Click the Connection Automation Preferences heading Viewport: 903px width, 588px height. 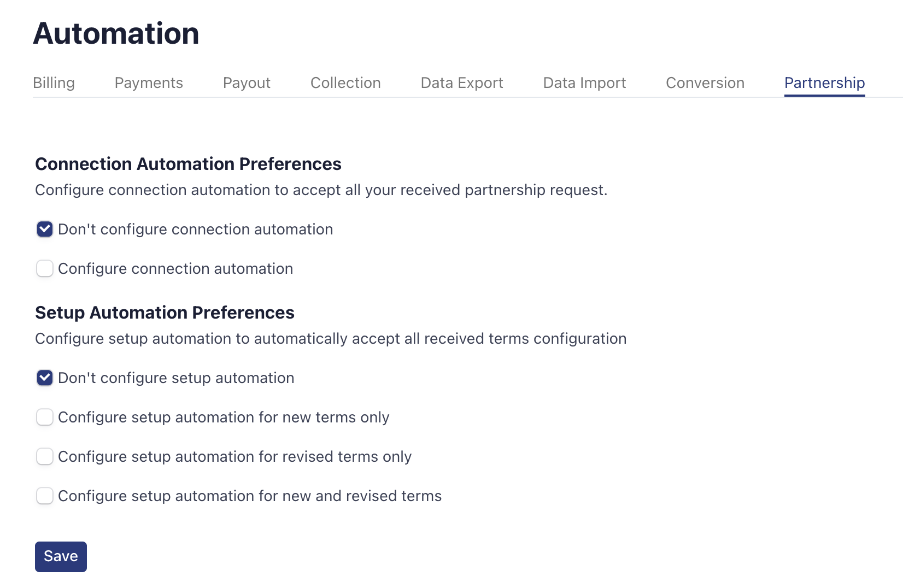188,164
